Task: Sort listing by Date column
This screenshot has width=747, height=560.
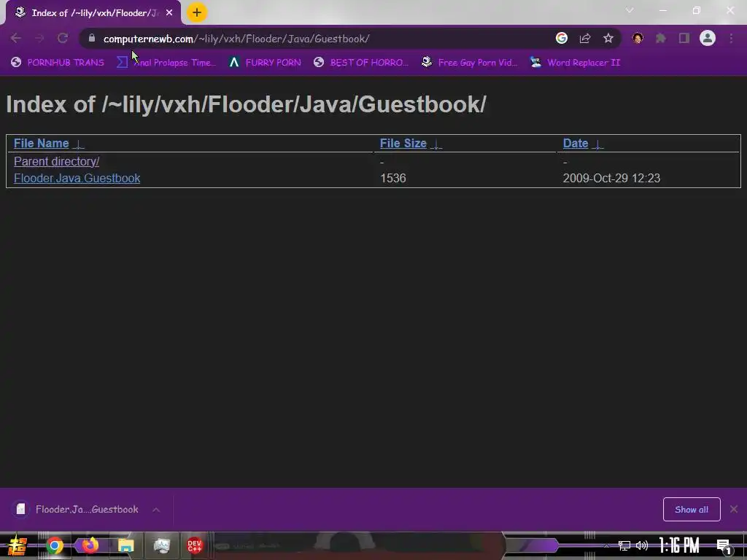Action: point(576,144)
